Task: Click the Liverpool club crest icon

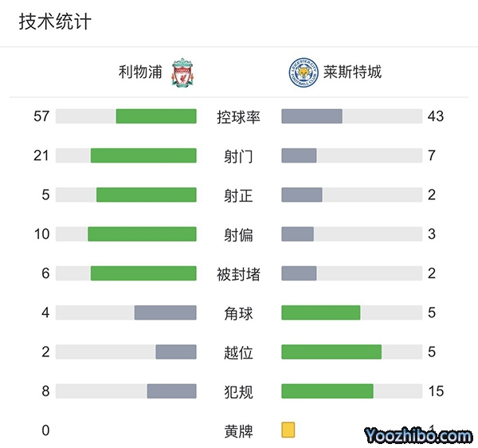Action: click(x=183, y=73)
